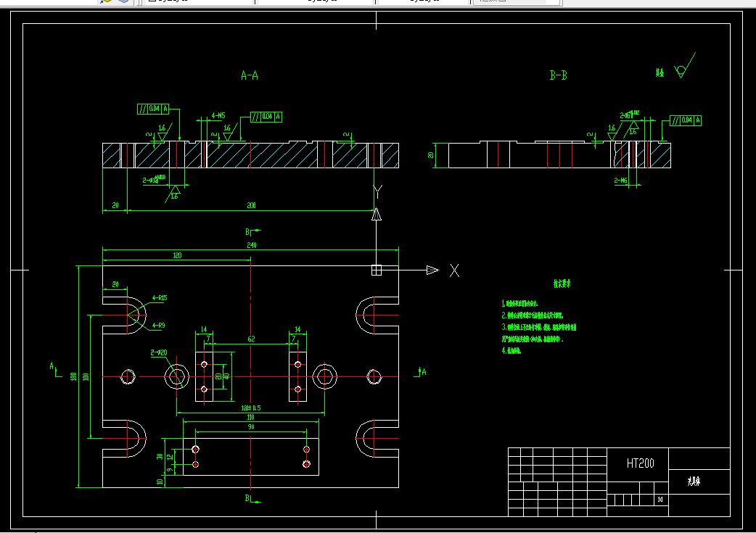The width and height of the screenshot is (756, 533).
Task: Click the part name cell below HT200's right
Action: point(694,482)
